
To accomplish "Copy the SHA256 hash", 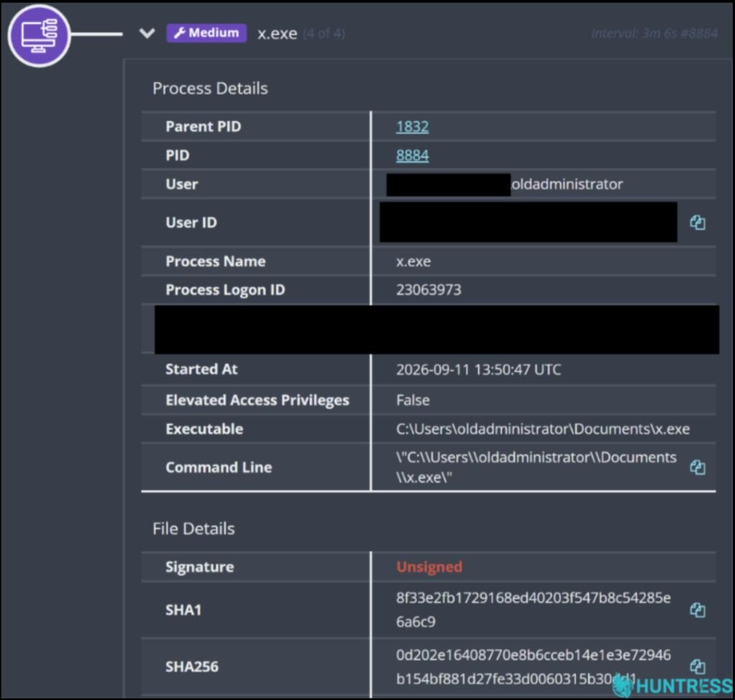I will (x=698, y=666).
